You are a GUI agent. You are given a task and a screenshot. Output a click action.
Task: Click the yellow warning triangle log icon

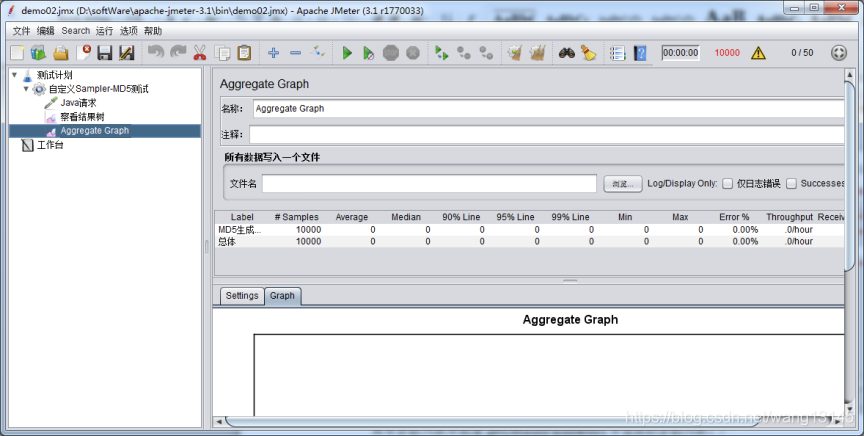tap(758, 53)
